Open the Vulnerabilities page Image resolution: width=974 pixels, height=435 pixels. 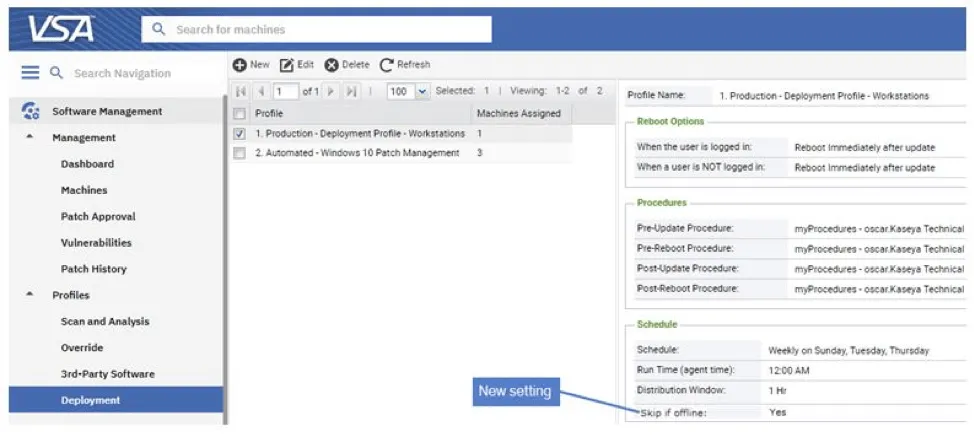click(x=96, y=242)
